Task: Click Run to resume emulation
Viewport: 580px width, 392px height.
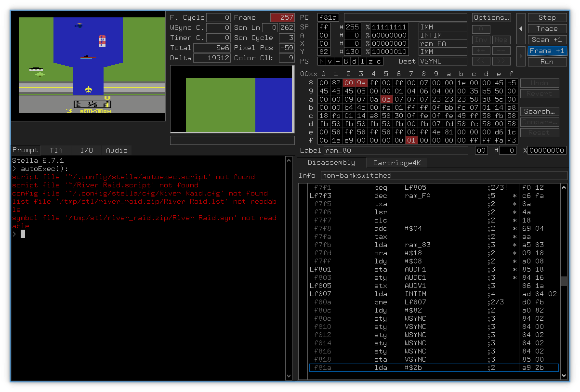Action: coord(547,62)
